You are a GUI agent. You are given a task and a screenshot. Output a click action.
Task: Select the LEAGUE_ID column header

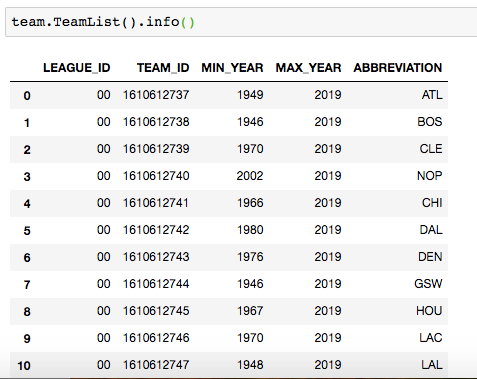coord(77,68)
